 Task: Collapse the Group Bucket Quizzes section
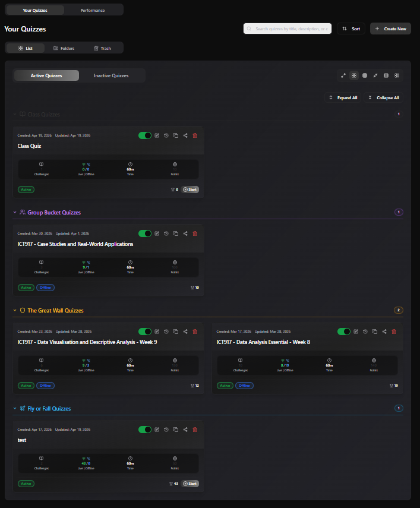click(15, 212)
